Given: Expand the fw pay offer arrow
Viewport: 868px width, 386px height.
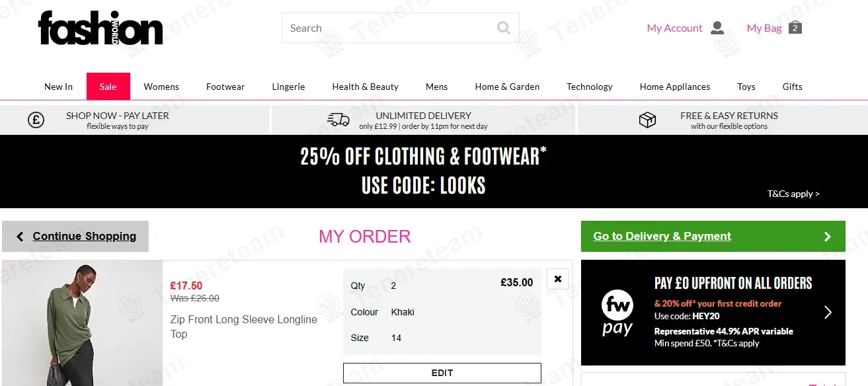Looking at the screenshot, I should tap(828, 312).
